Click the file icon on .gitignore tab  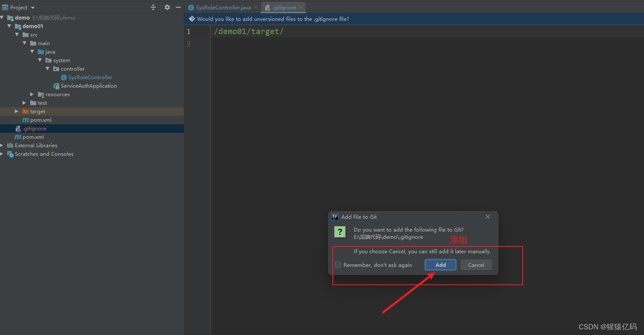(267, 8)
